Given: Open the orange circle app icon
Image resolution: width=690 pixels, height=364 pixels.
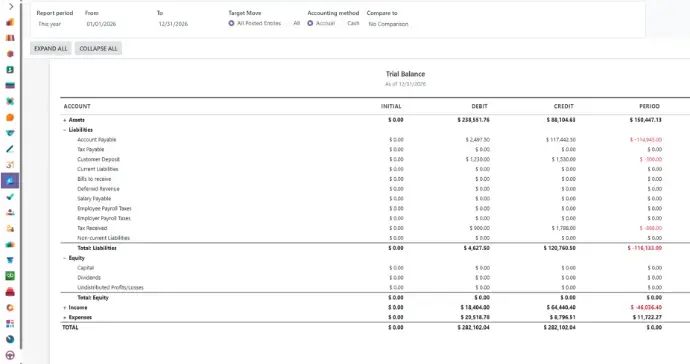Looking at the screenshot, I should [x=10, y=117].
